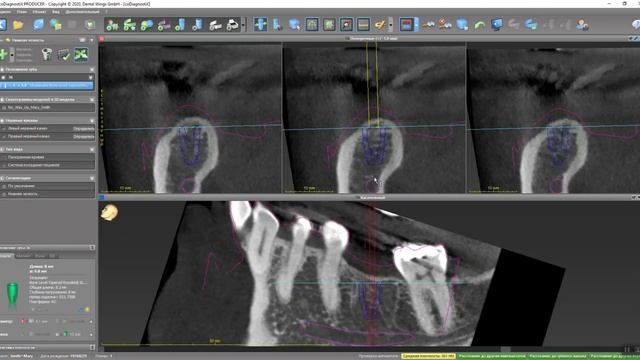Click the blue monitor screenshot icon
The image size is (640, 360).
[497, 25]
